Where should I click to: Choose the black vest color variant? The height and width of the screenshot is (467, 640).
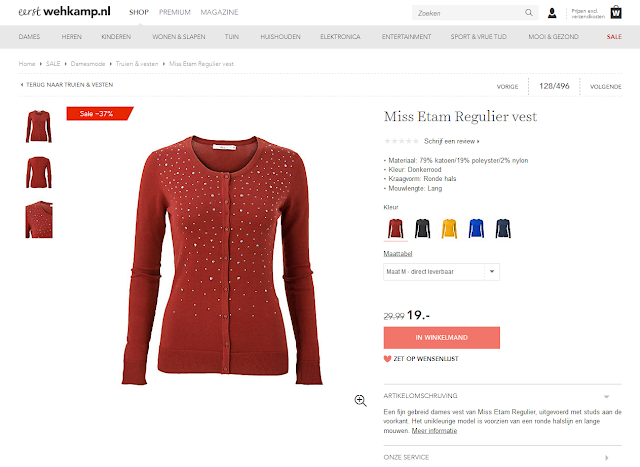click(422, 229)
